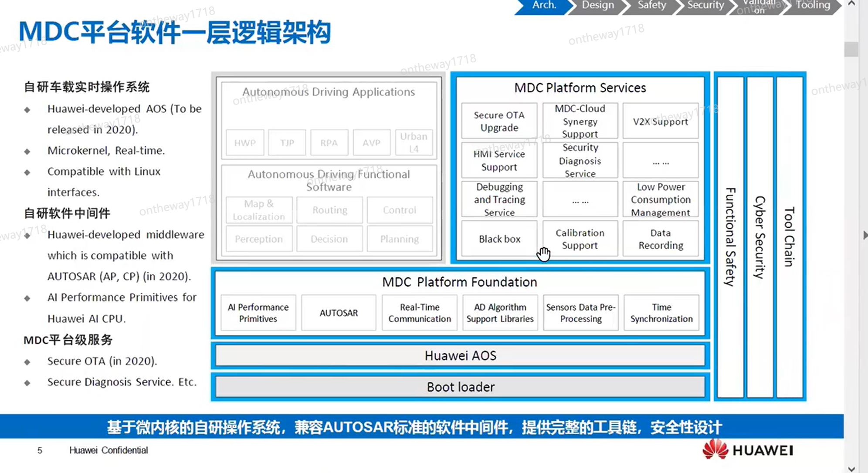Click the "MDC平台级服务" heading
Image resolution: width=868 pixels, height=473 pixels.
click(x=68, y=340)
